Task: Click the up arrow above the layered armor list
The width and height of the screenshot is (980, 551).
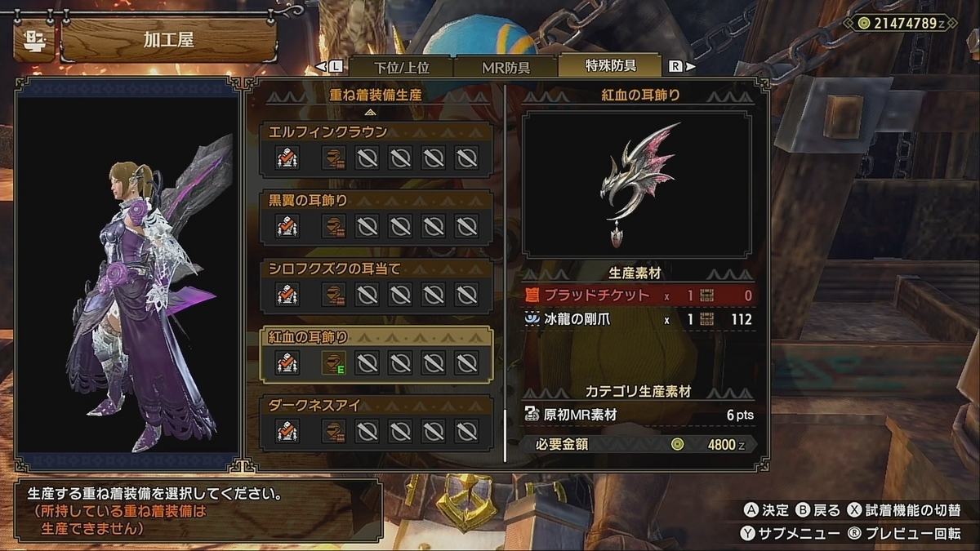Action: click(x=370, y=112)
